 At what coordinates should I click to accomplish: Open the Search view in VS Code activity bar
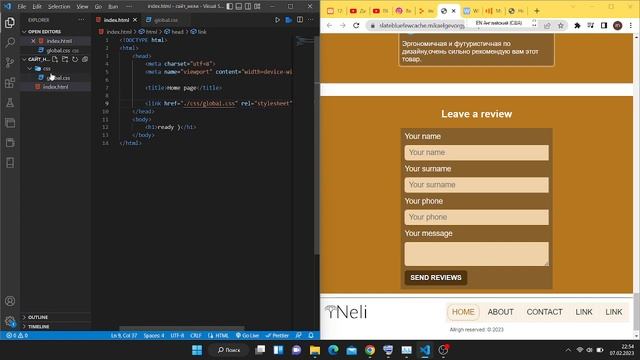10,42
